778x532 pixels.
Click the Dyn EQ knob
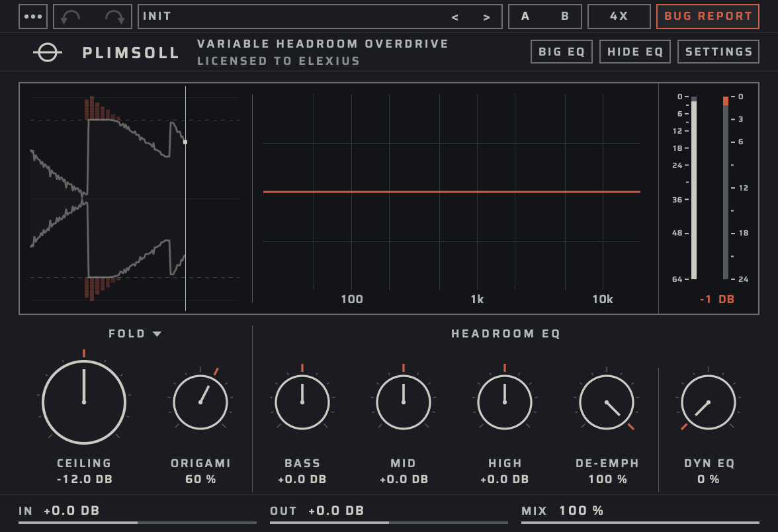(708, 402)
